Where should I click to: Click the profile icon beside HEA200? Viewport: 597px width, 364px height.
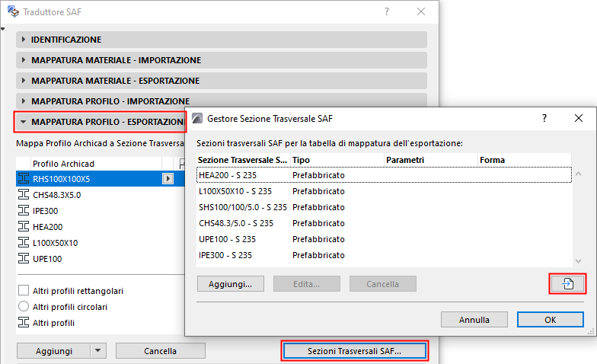pyautogui.click(x=24, y=227)
